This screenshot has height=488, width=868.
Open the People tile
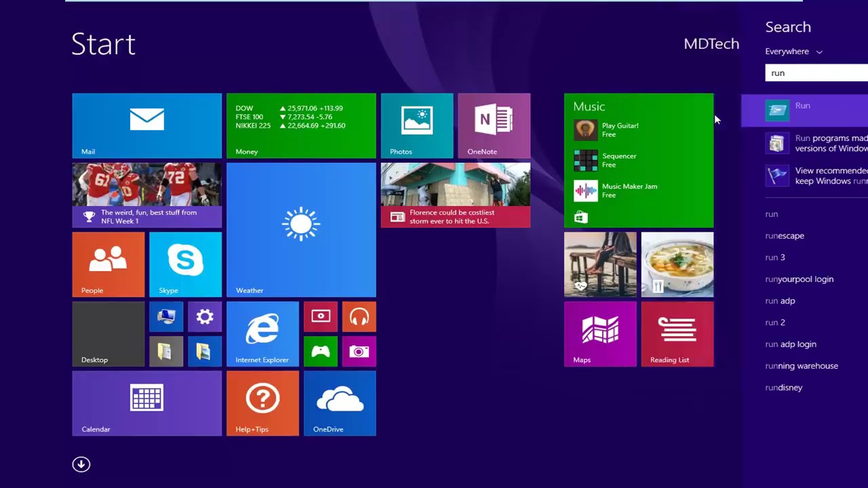click(108, 264)
